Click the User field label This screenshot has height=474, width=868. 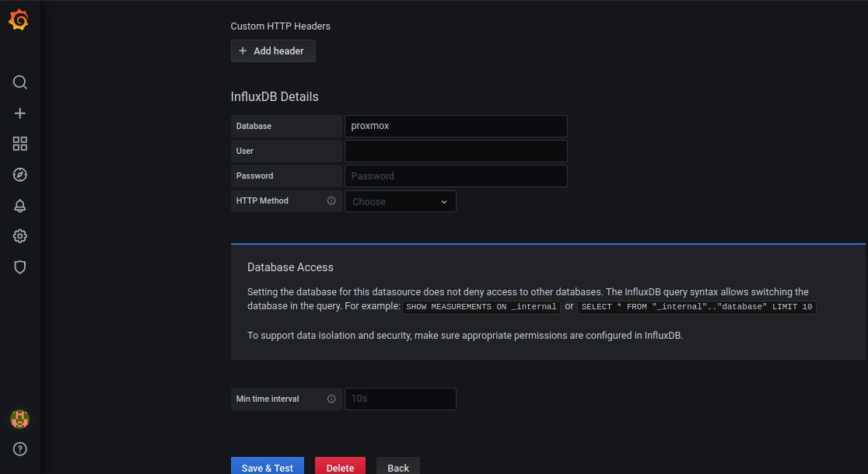(x=245, y=151)
